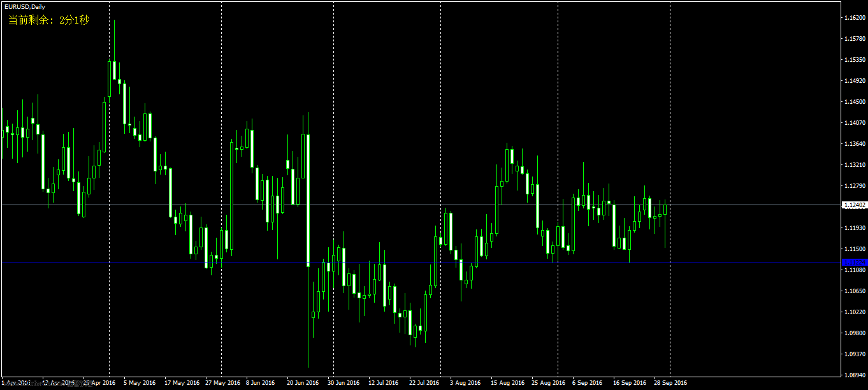Click the 1.14920 price axis label
The width and height of the screenshot is (868, 390).
(x=855, y=81)
